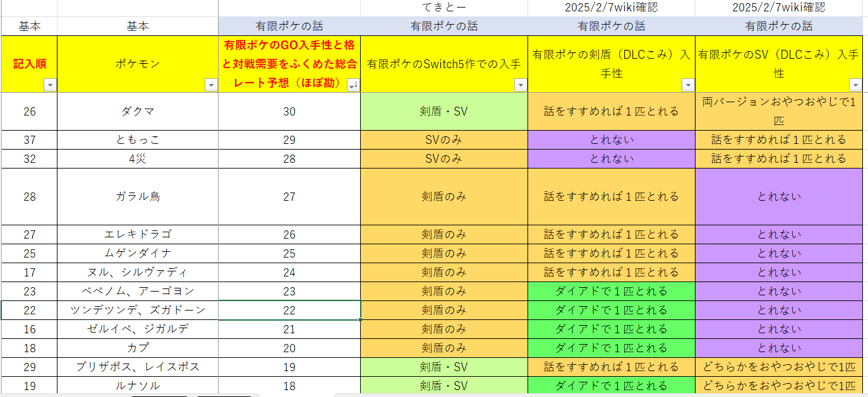
Task: Select the ベベノム、アーゴヨン cell
Action: 138,292
